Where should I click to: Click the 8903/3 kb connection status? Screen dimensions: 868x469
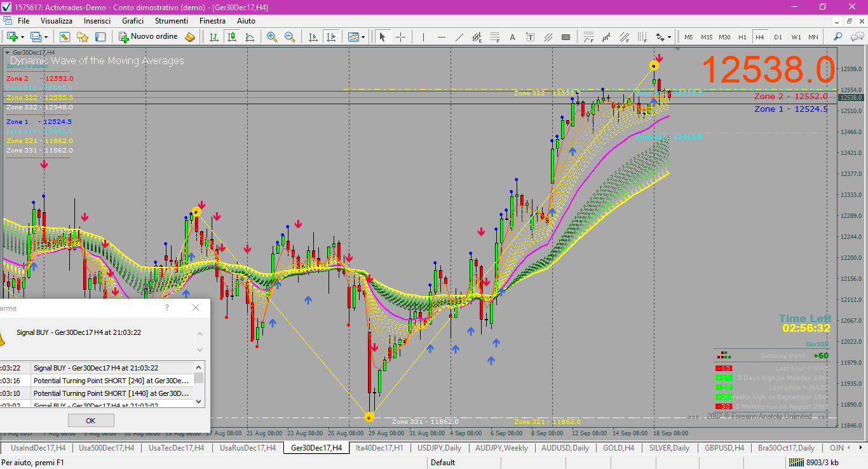[x=813, y=463]
